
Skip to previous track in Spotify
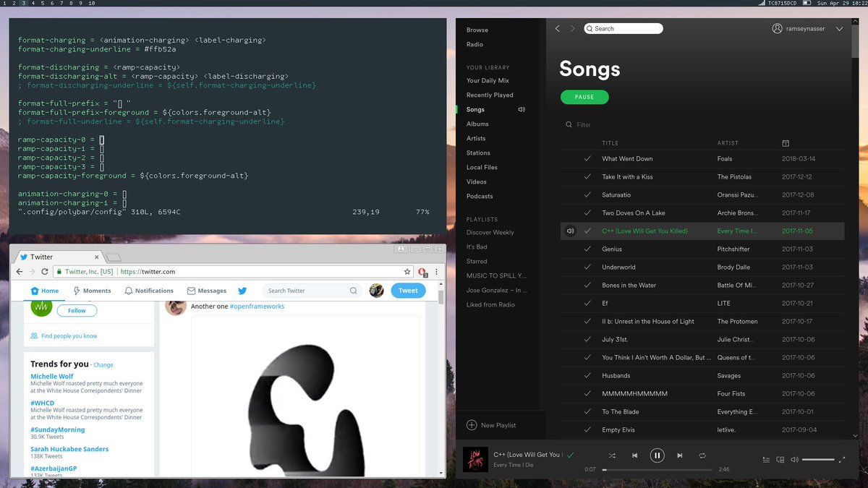pyautogui.click(x=634, y=455)
